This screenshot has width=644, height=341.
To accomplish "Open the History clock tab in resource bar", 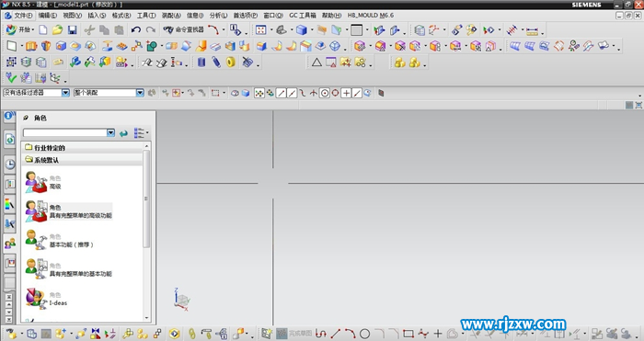I will [x=10, y=165].
